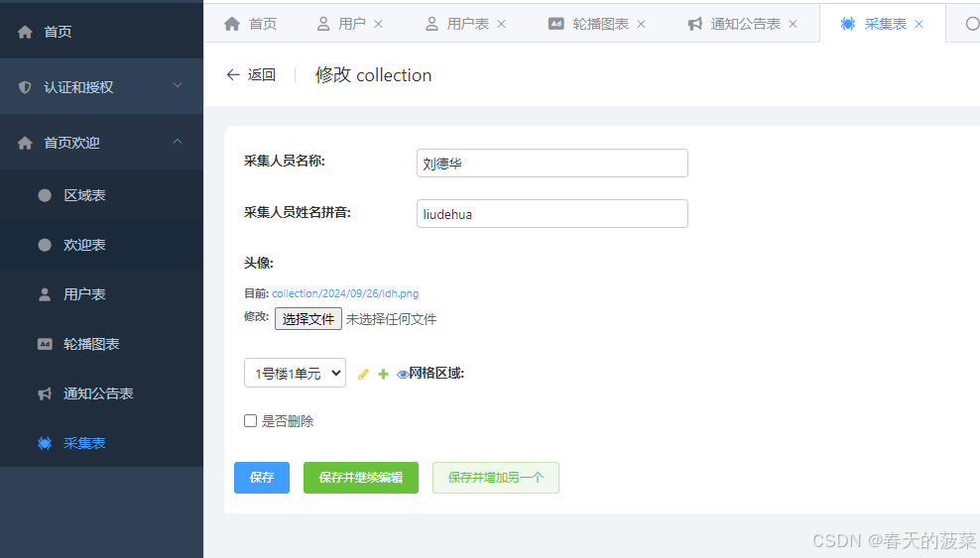Open 采集表 in the sidebar menu

[x=101, y=443]
